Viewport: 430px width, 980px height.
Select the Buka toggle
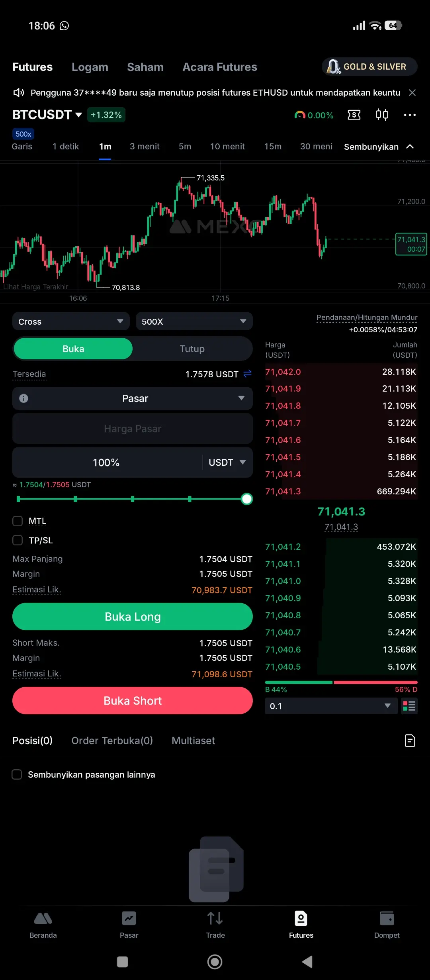click(73, 349)
